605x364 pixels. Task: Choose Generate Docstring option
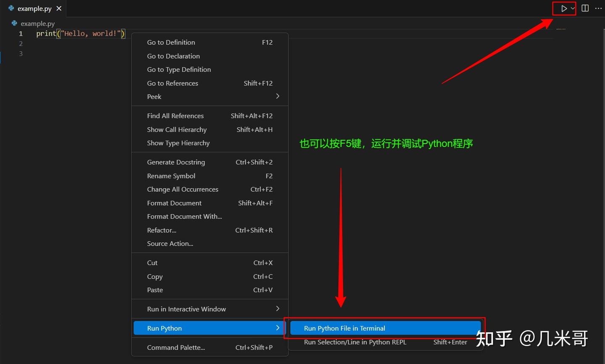point(210,162)
